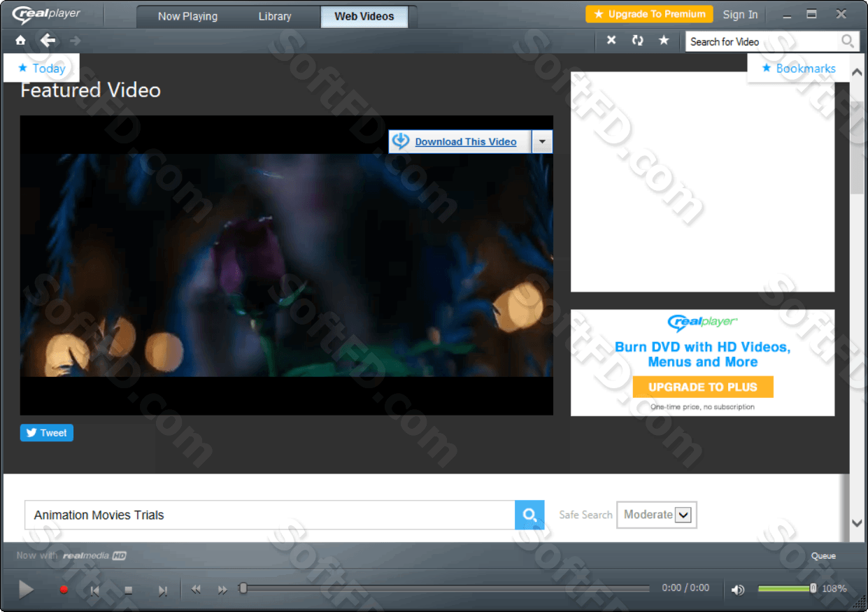Skip to the next track
Viewport: 868px width, 612px height.
(162, 590)
